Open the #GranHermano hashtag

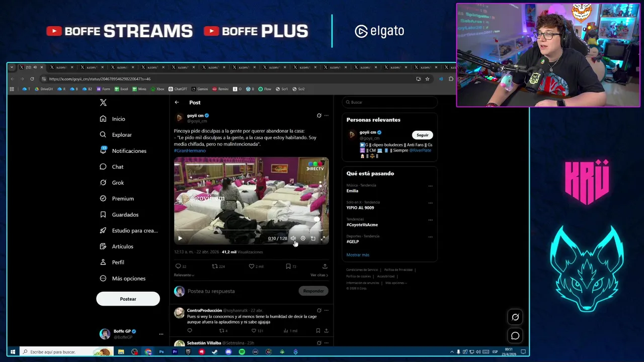(x=190, y=150)
